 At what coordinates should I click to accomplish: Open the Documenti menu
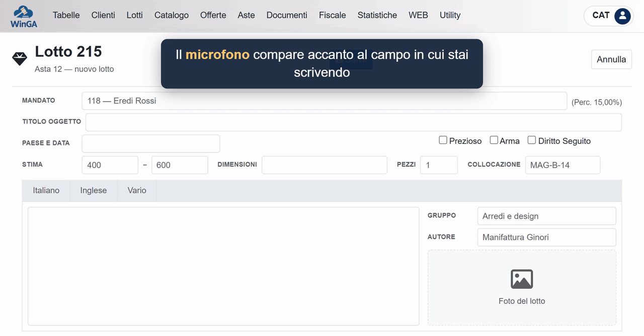point(287,15)
